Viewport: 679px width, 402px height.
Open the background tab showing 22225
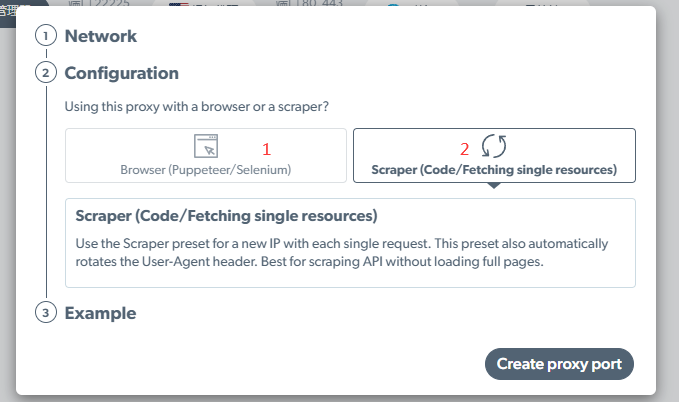point(99,3)
